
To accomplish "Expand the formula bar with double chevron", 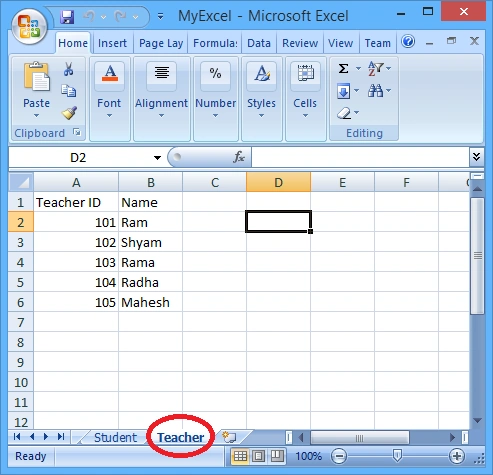I will [477, 157].
